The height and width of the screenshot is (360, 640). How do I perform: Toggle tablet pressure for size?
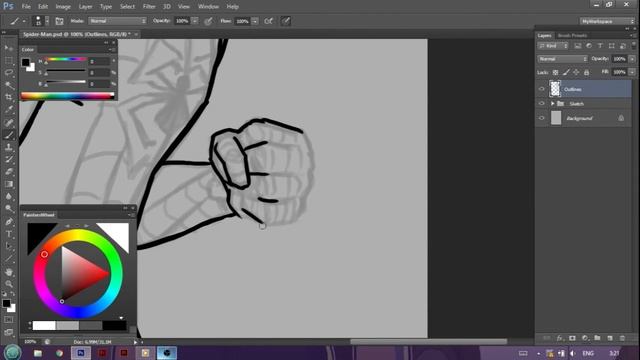coord(285,21)
